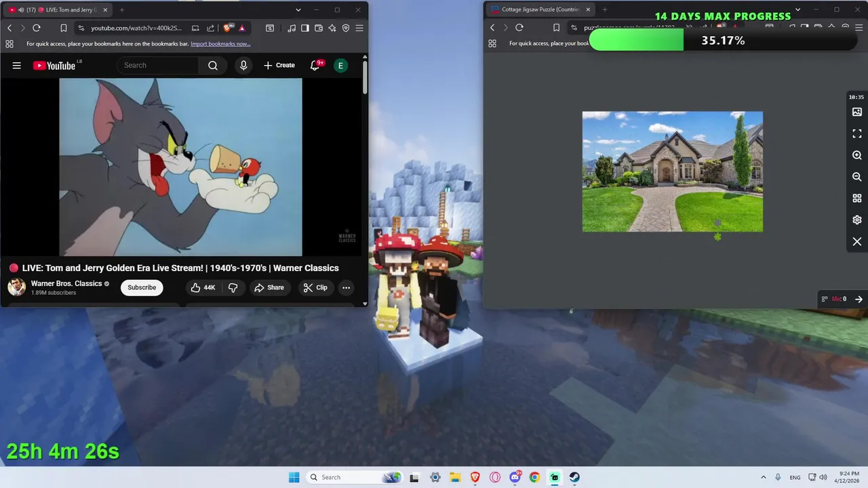Close the puzzle sidebar with the X

coord(857,241)
